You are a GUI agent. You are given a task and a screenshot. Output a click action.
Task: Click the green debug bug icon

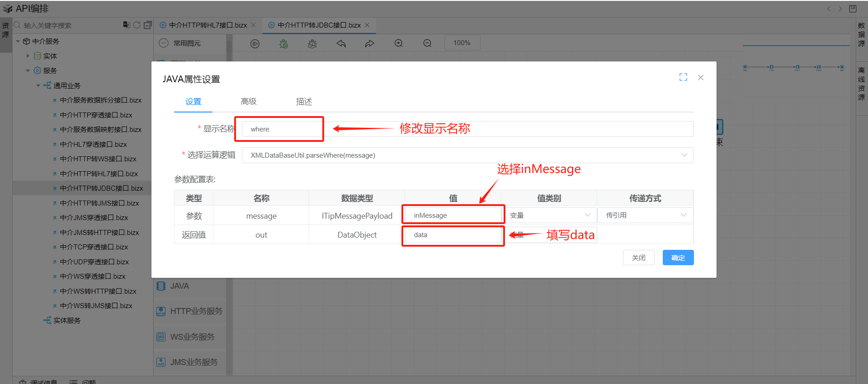coord(283,43)
